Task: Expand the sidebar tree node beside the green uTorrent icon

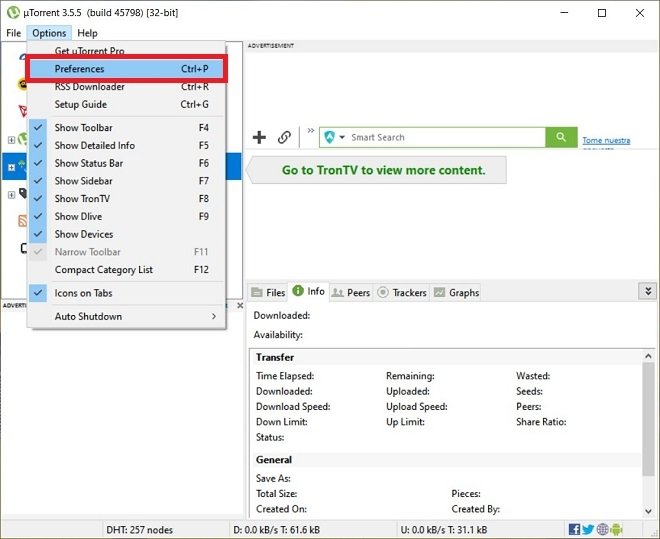Action: [12, 140]
